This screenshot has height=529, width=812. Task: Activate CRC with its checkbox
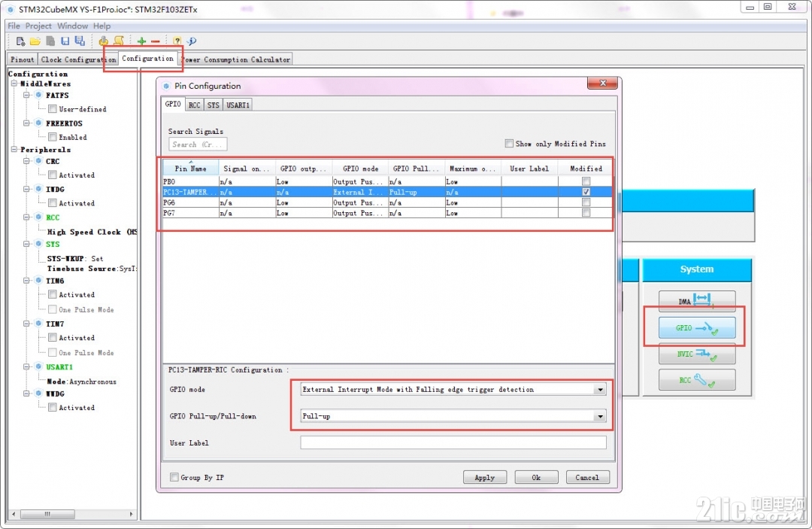coord(53,175)
